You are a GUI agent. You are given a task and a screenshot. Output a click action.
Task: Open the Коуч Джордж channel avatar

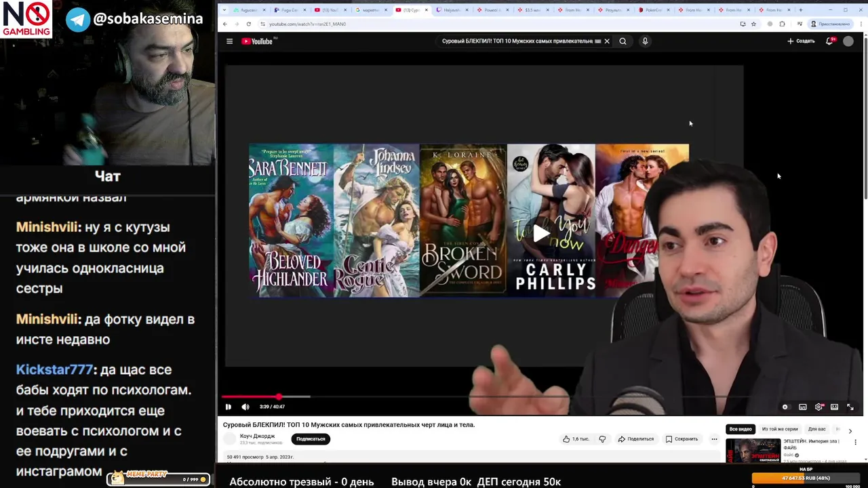point(231,439)
